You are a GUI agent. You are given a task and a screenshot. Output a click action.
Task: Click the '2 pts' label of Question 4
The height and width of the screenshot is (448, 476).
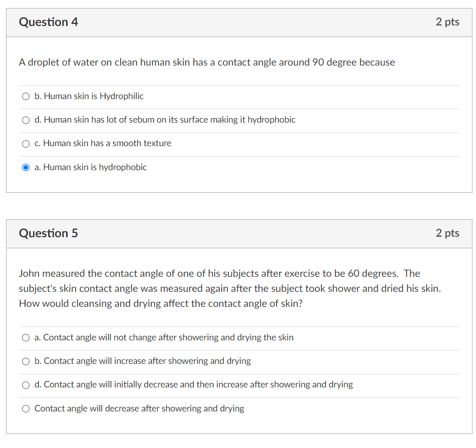tap(447, 22)
